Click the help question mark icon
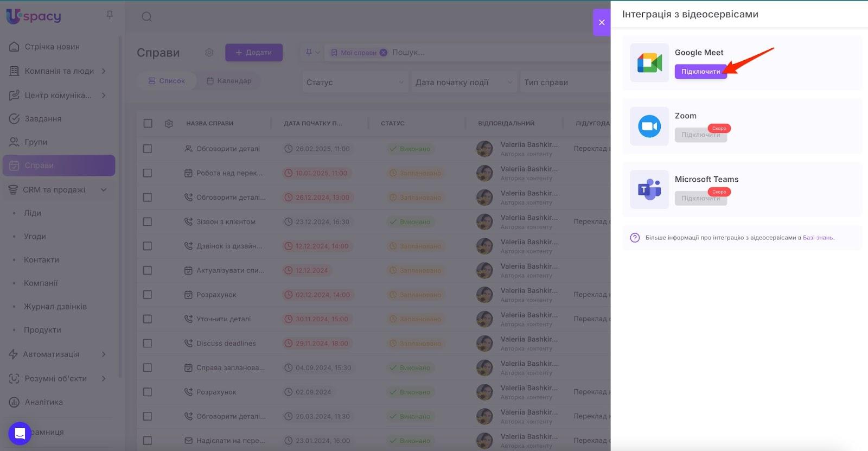Viewport: 868px width, 451px height. click(635, 238)
